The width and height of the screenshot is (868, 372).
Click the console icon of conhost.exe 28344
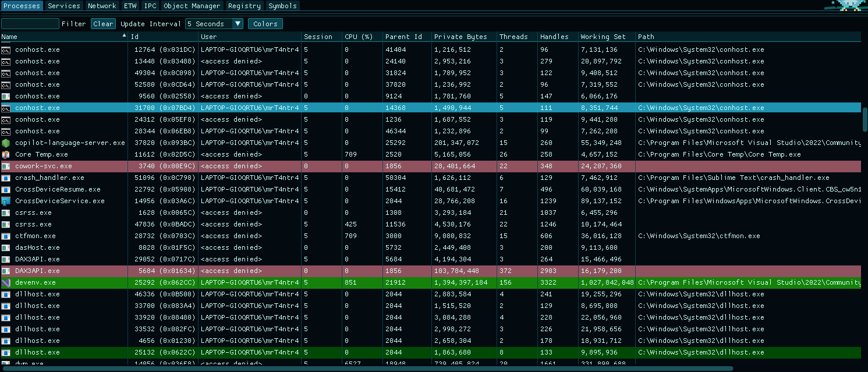point(6,131)
